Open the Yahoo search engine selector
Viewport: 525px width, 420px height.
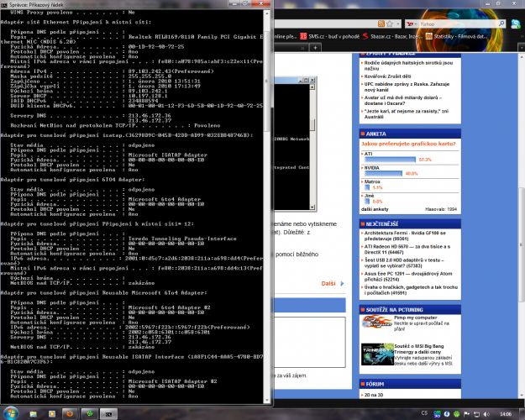point(412,24)
